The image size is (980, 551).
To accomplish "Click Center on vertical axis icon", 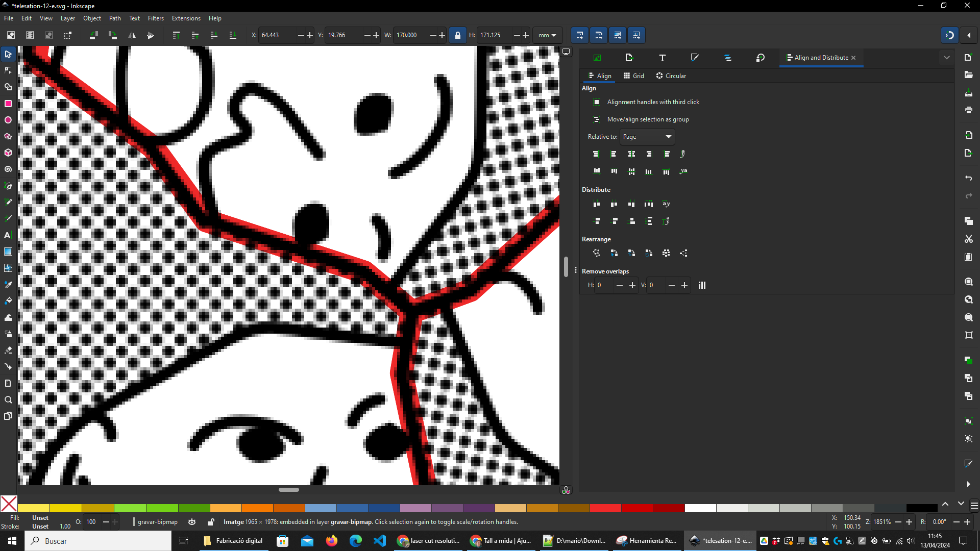I will (x=631, y=154).
